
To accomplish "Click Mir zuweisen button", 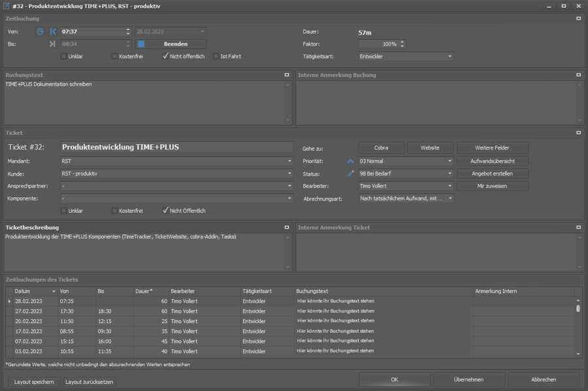I will click(x=493, y=186).
